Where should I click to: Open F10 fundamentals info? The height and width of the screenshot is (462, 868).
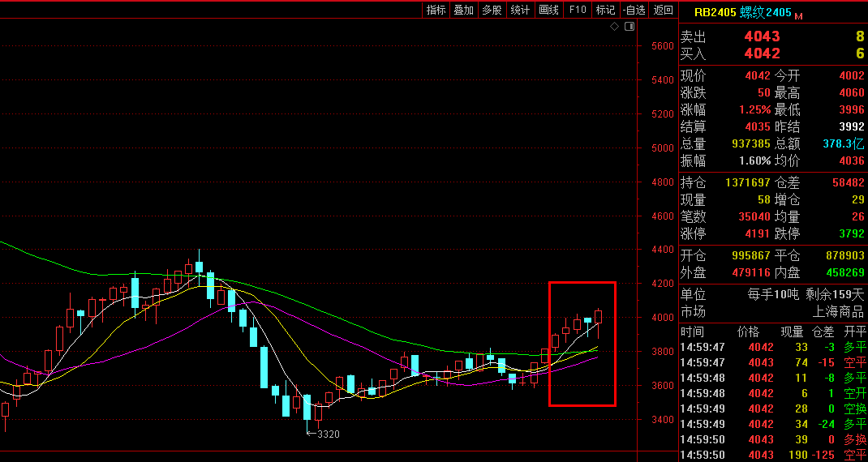(578, 10)
